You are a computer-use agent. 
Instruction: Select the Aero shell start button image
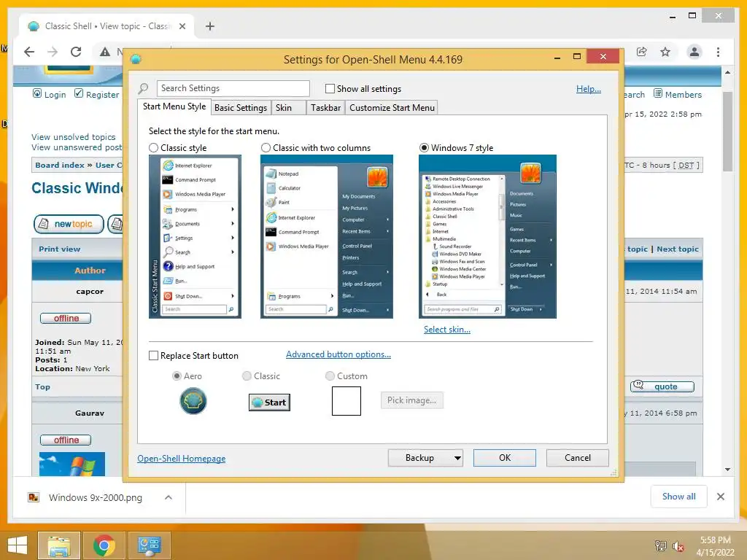[193, 401]
